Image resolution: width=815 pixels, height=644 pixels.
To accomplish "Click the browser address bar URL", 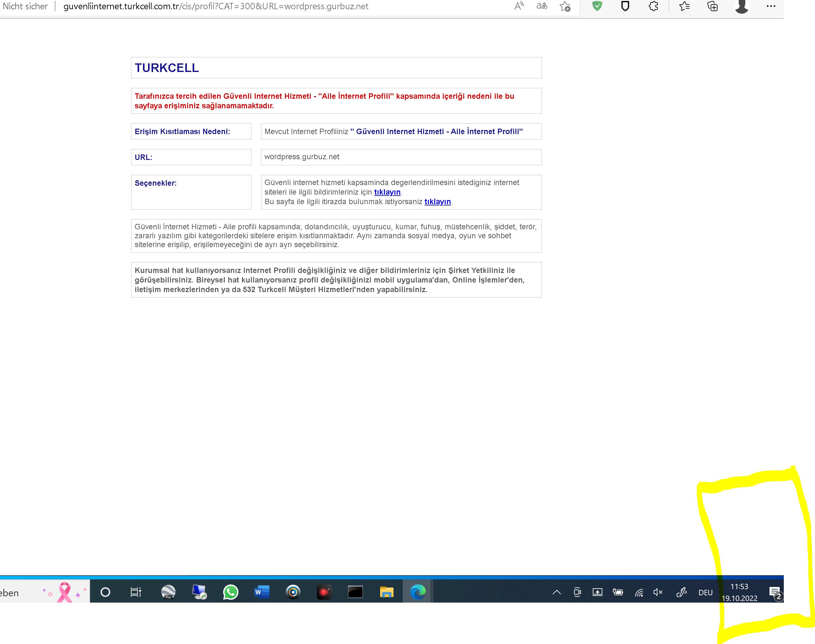I will click(216, 6).
